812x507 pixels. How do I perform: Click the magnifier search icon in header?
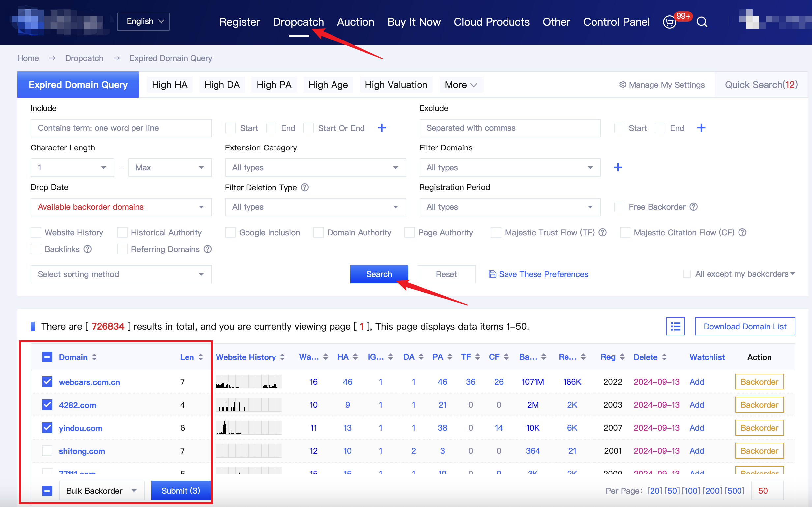coord(702,22)
